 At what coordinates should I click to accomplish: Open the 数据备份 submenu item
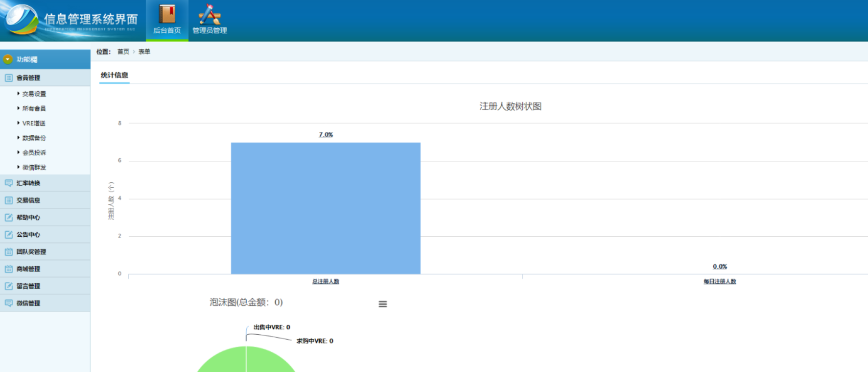coord(34,138)
